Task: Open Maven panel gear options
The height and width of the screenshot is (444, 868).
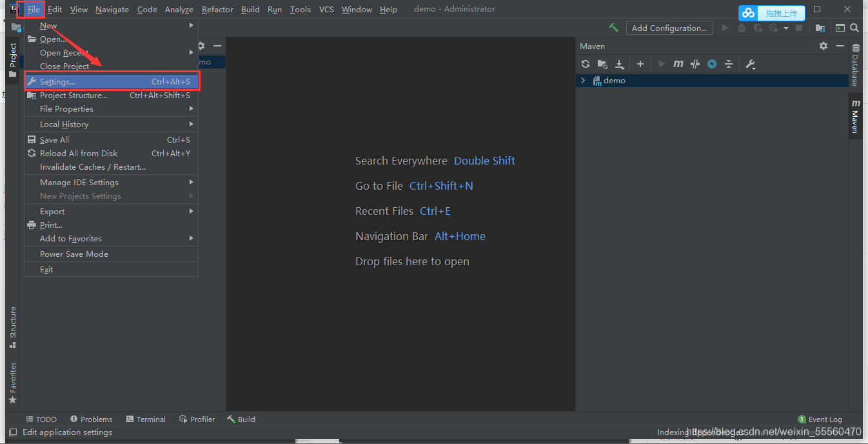Action: click(x=824, y=46)
